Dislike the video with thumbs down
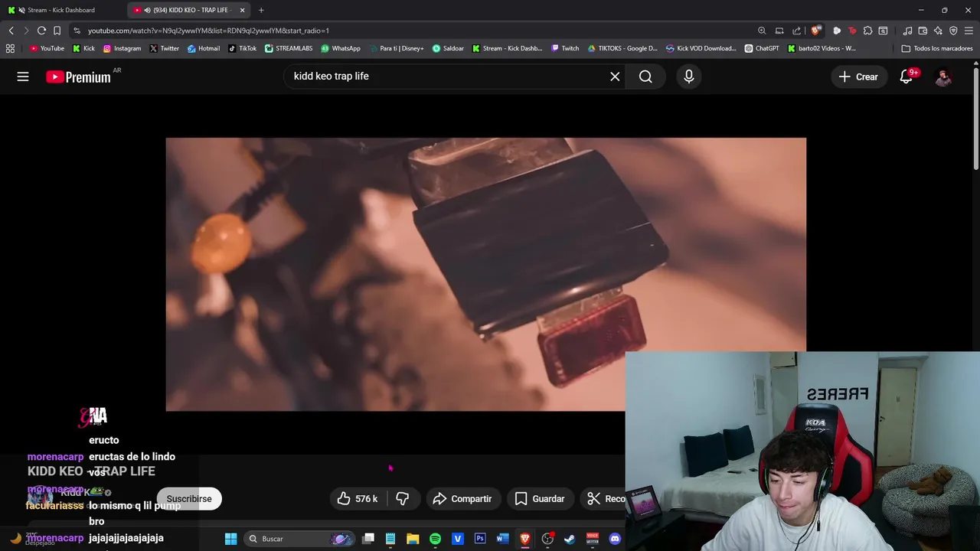This screenshot has height=551, width=980. click(x=403, y=499)
